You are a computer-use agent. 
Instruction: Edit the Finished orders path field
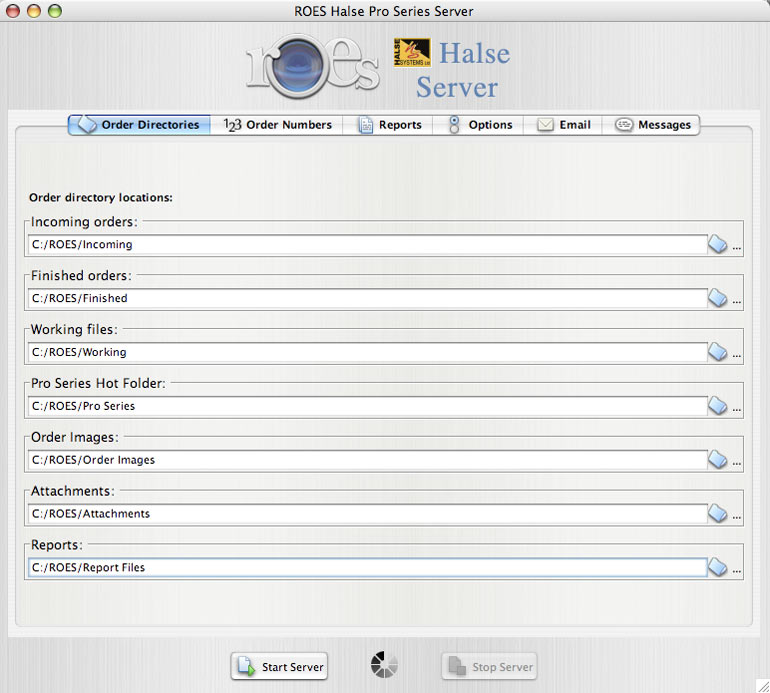(367, 298)
